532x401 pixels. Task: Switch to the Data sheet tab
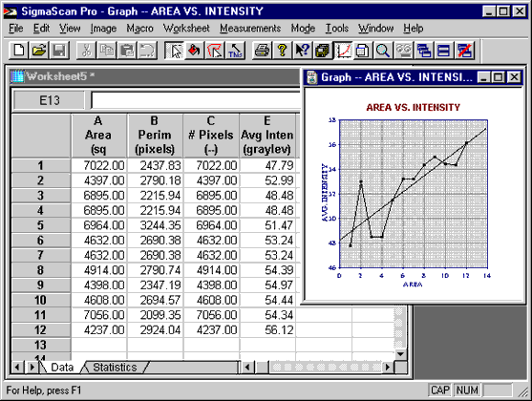tap(62, 367)
